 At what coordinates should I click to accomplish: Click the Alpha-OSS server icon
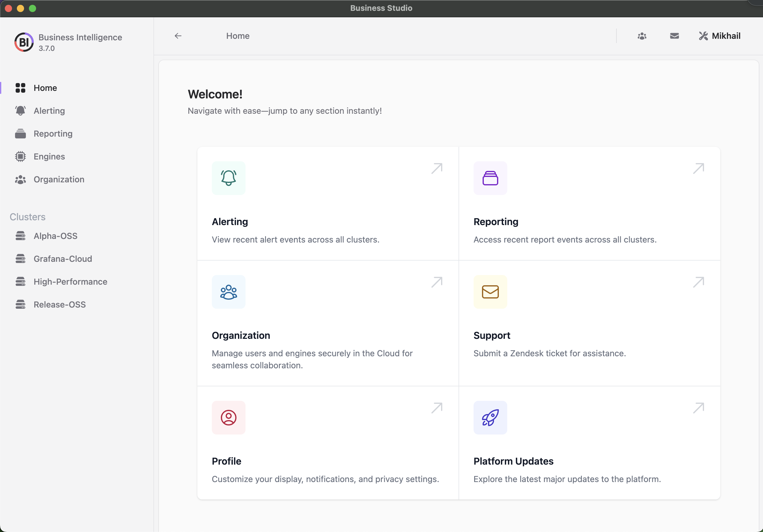click(x=20, y=236)
